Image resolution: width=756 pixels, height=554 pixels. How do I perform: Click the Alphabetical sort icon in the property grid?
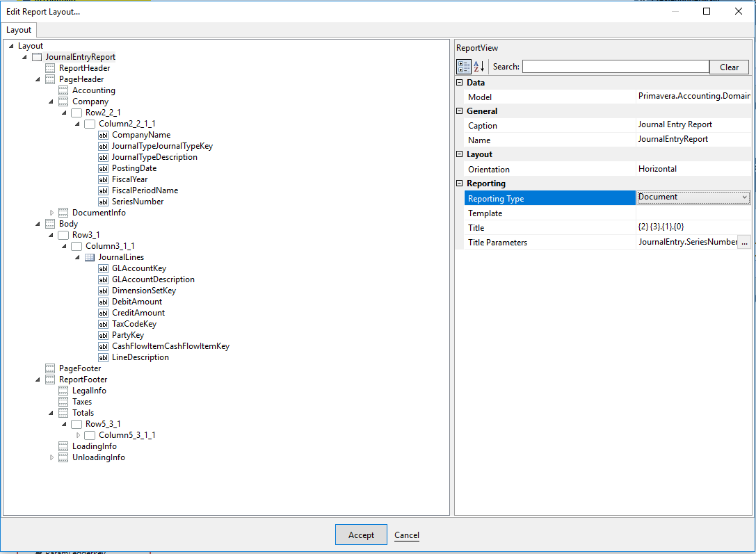click(478, 67)
